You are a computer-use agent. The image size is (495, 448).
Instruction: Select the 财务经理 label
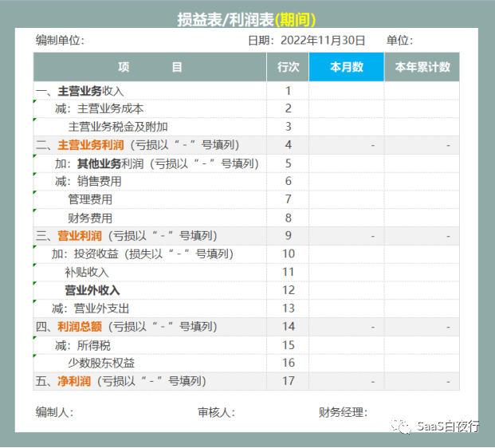[344, 412]
